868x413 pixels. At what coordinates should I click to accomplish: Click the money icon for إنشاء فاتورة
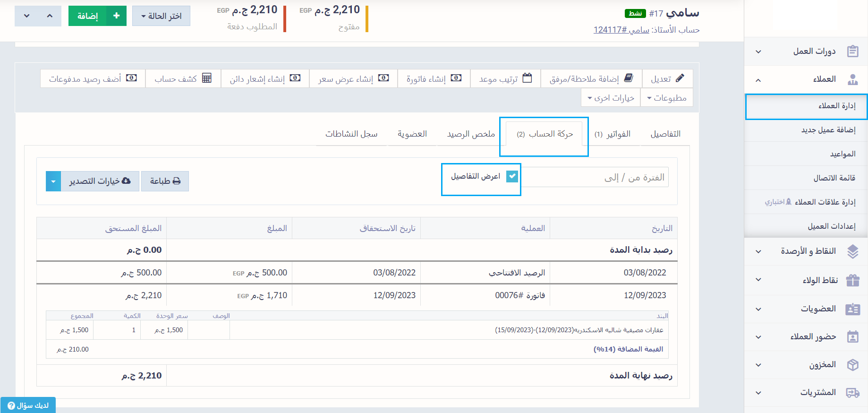456,78
